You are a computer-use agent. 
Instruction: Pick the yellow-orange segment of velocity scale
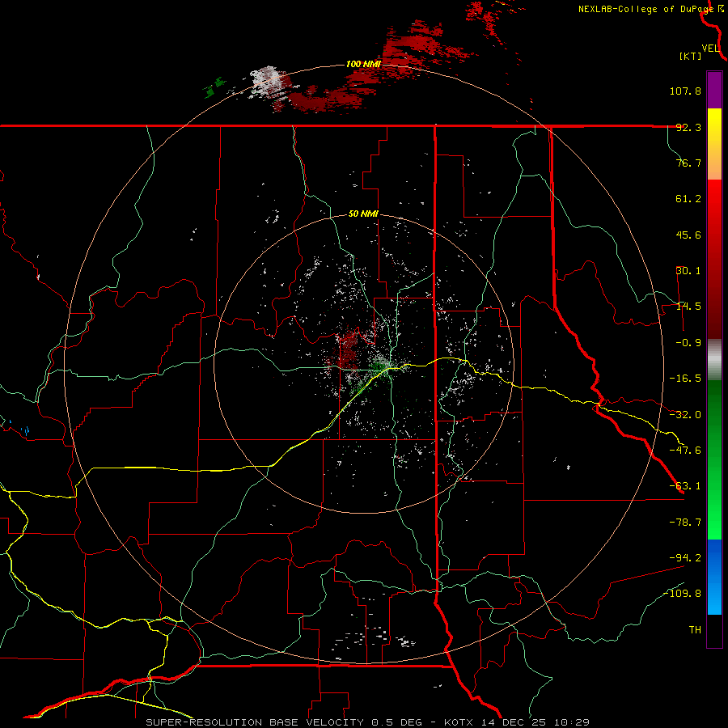[714, 144]
